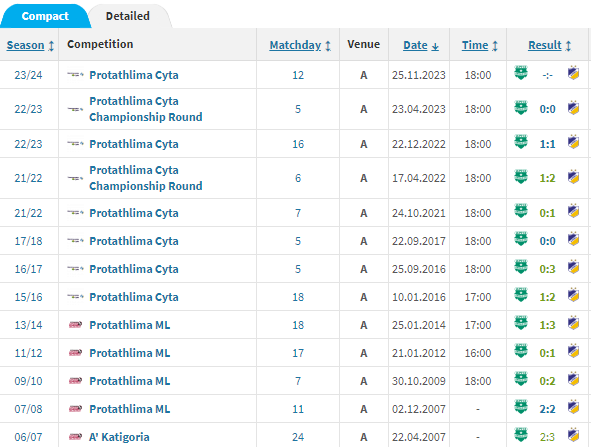Sort the table by Season

[x=30, y=45]
